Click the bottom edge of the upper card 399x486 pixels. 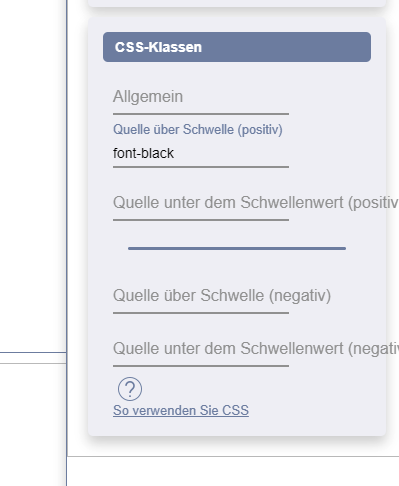coord(237,6)
